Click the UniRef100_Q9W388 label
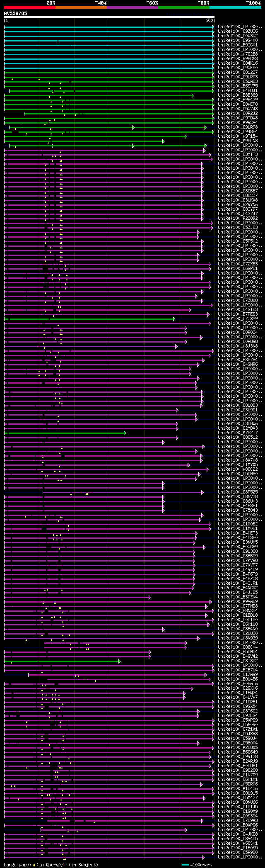This screenshot has height=868, width=265. pyautogui.click(x=238, y=552)
